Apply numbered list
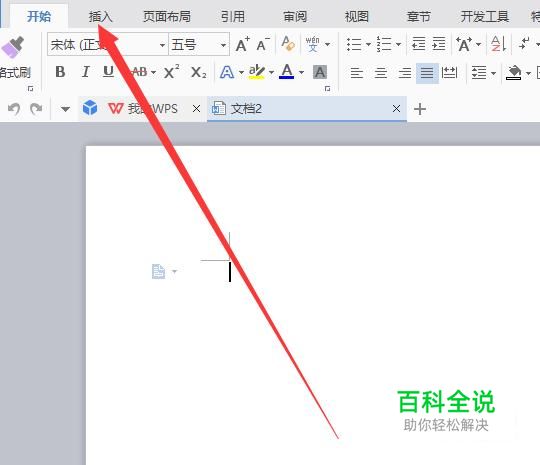Viewport: 540px width, 465px height. (x=384, y=44)
